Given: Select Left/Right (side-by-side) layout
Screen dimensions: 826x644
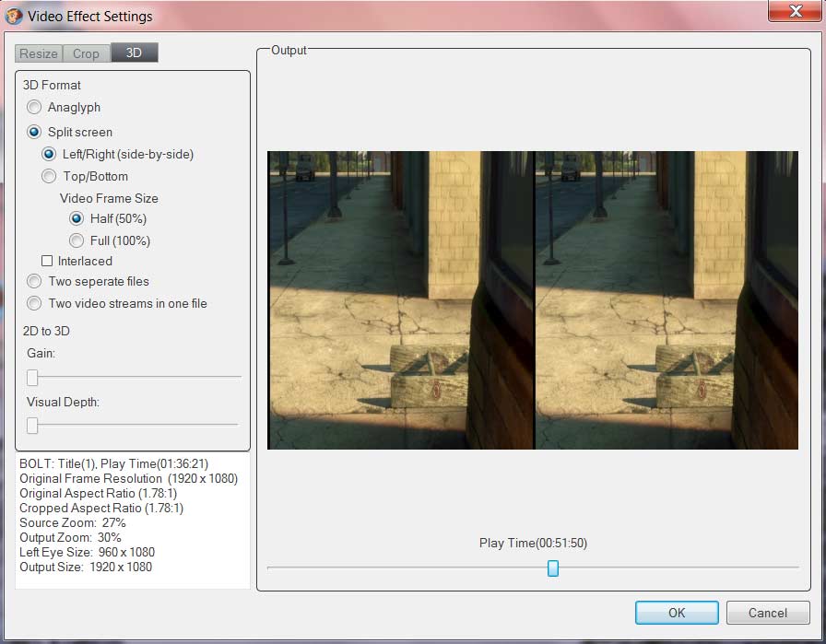Looking at the screenshot, I should [x=50, y=155].
